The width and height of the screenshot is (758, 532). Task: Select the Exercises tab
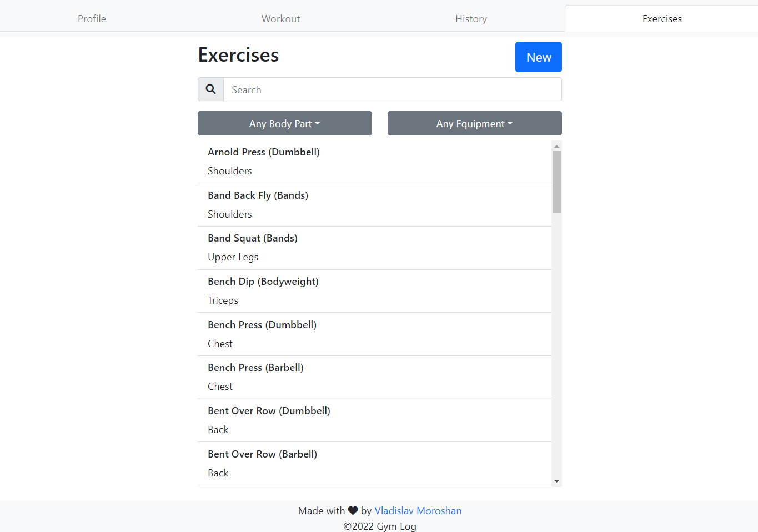point(662,18)
